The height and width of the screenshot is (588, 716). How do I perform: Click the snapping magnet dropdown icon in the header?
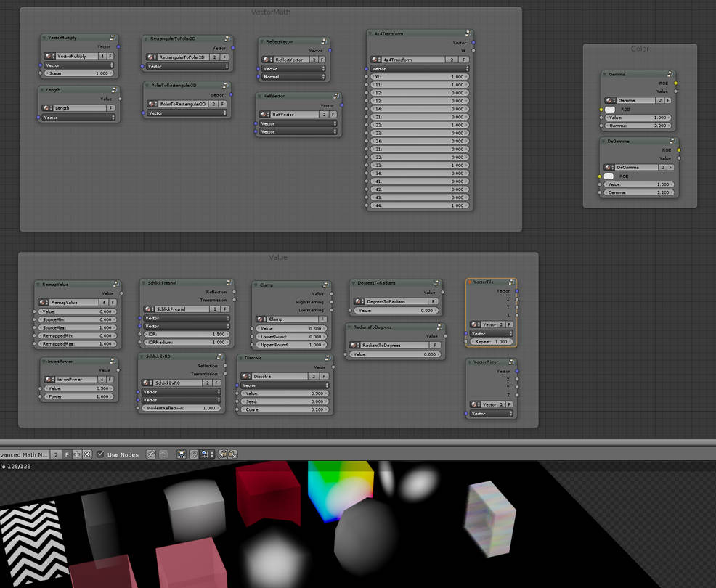(193, 454)
